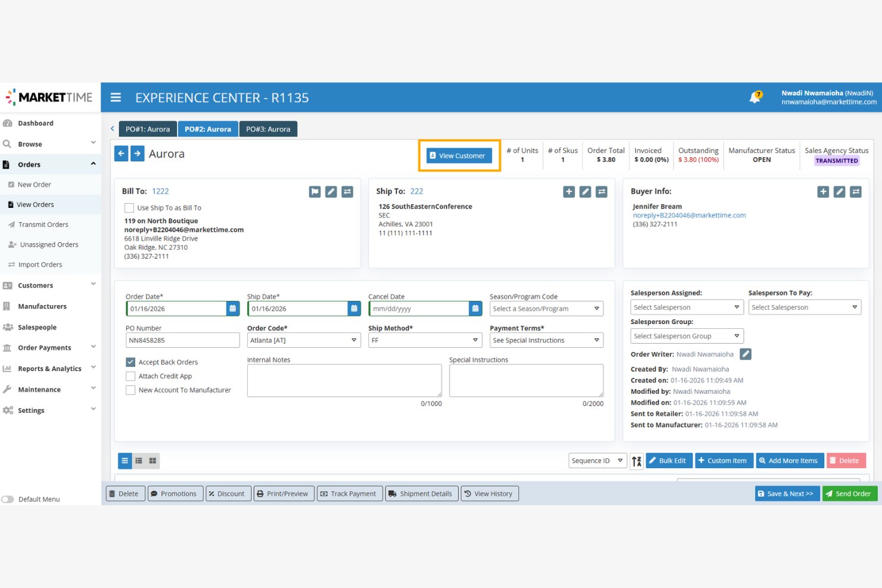Enable the Attach Credit App checkbox
Image resolution: width=882 pixels, height=588 pixels.
point(130,376)
